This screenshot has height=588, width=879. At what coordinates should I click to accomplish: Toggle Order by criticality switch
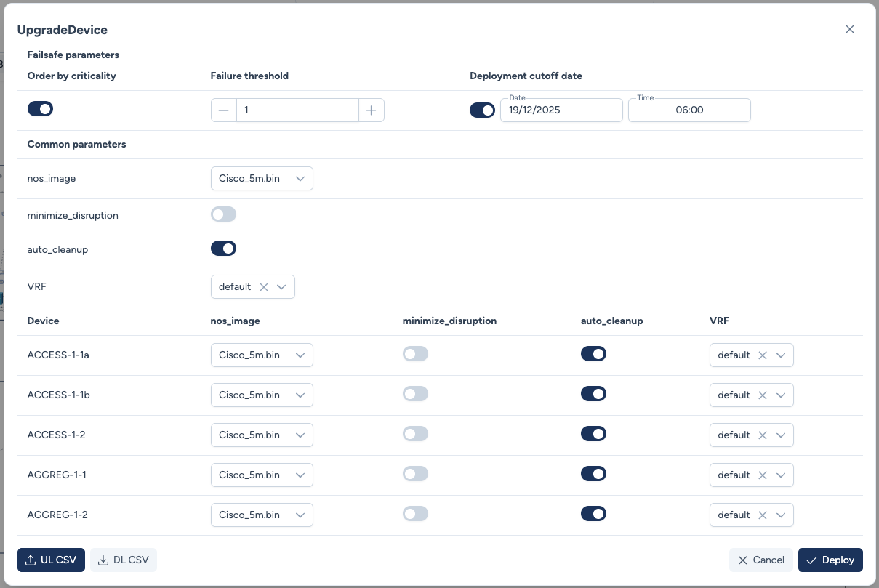coord(40,109)
